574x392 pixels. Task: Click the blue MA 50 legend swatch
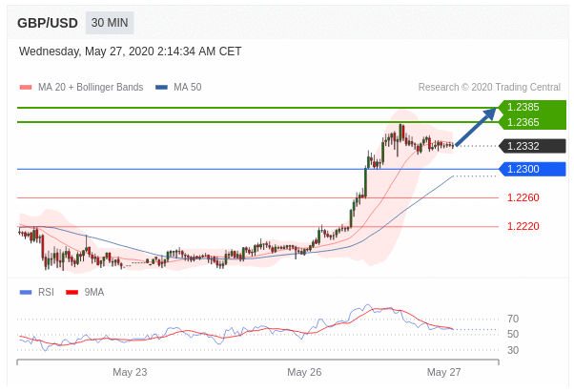(161, 88)
